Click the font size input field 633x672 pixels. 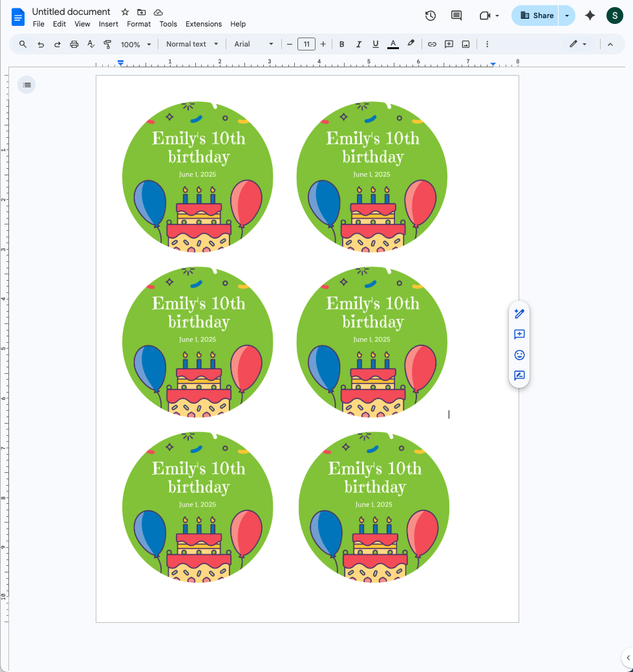(306, 44)
